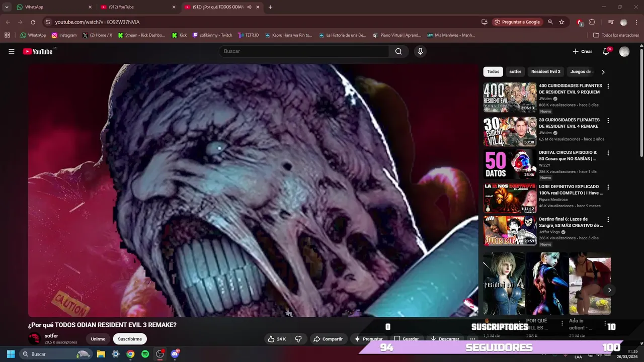Open sotfer channel name link
The image size is (644, 362).
(51, 336)
